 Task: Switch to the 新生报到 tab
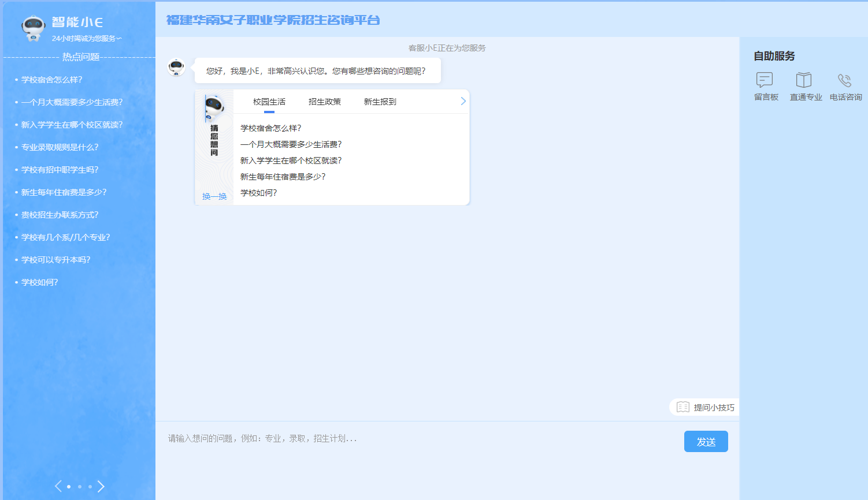tap(380, 102)
